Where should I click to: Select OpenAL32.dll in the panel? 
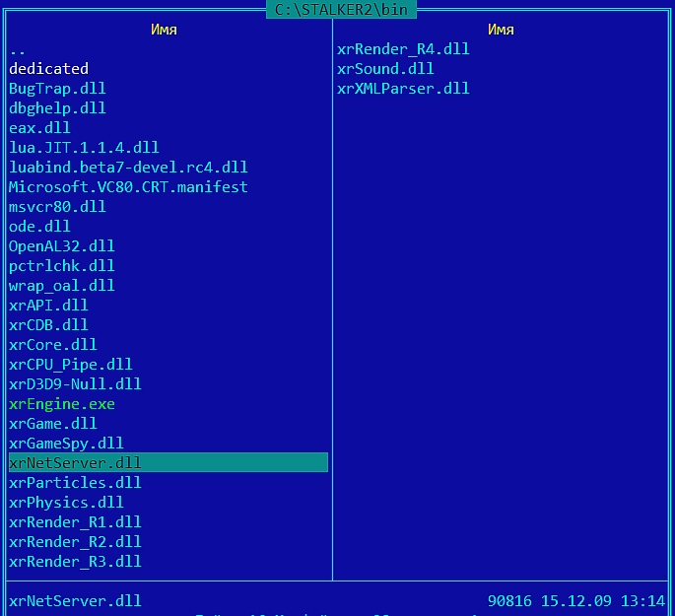pyautogui.click(x=62, y=246)
